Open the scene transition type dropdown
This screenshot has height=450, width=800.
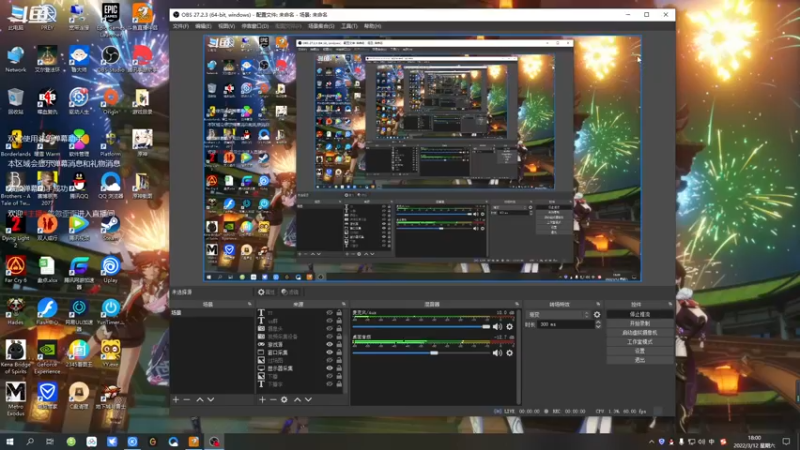(558, 315)
